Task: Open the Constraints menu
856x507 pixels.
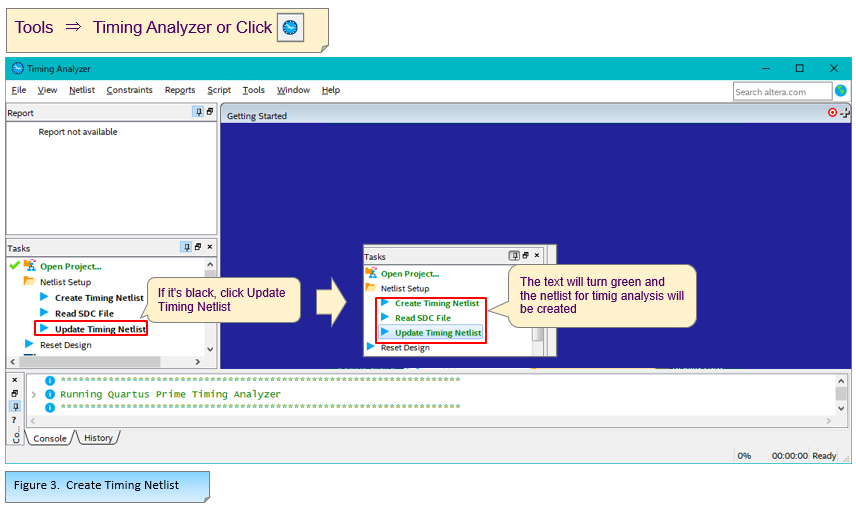Action: coord(129,90)
